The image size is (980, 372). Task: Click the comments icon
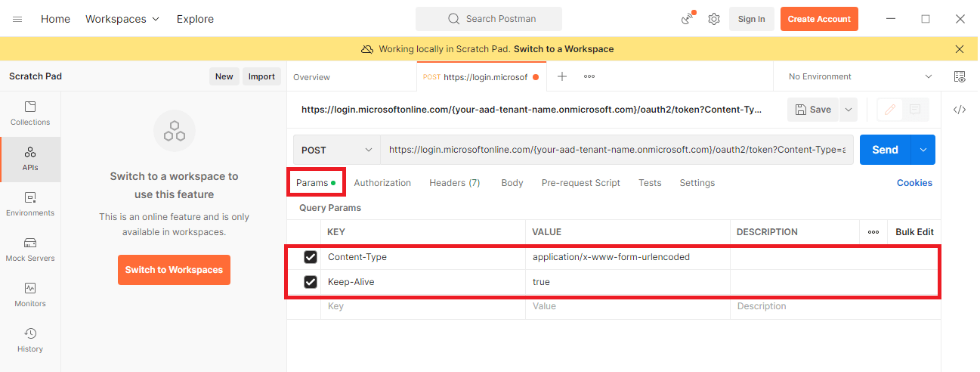coord(914,110)
